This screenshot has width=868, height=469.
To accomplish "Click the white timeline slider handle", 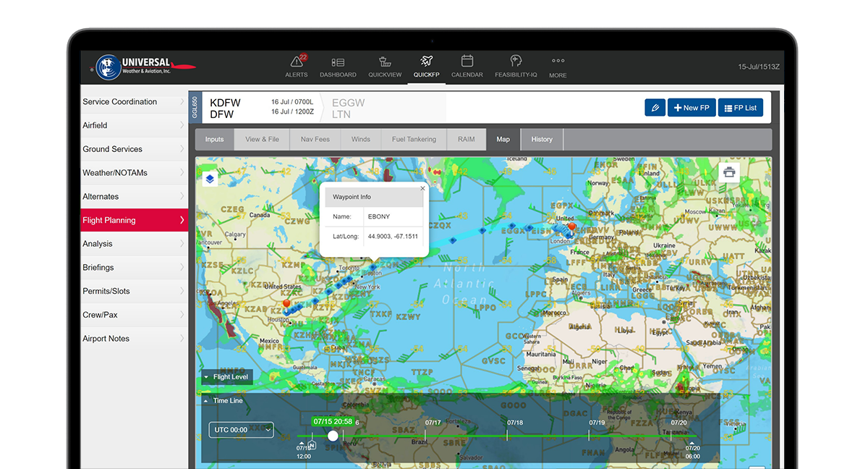I will (x=333, y=436).
